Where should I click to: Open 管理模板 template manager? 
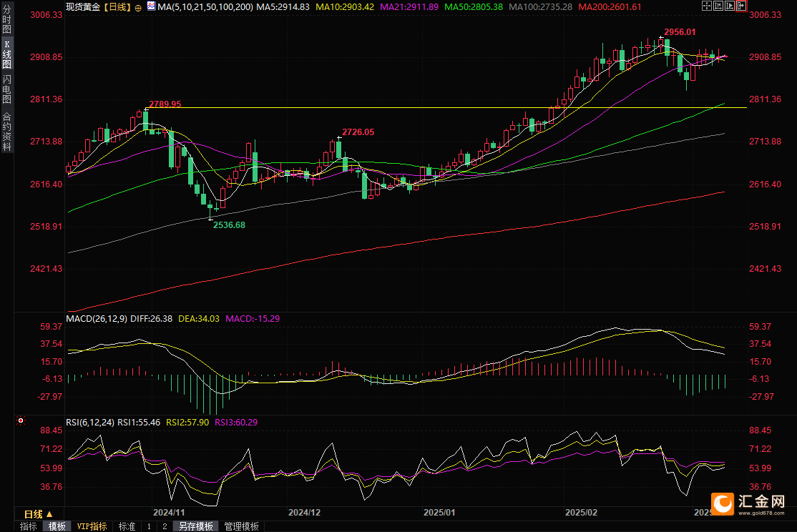point(241,526)
